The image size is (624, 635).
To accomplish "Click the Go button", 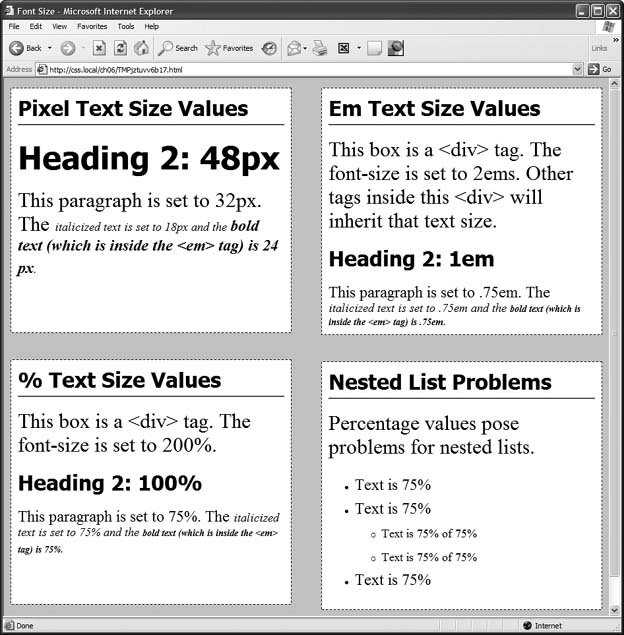I will click(x=600, y=70).
